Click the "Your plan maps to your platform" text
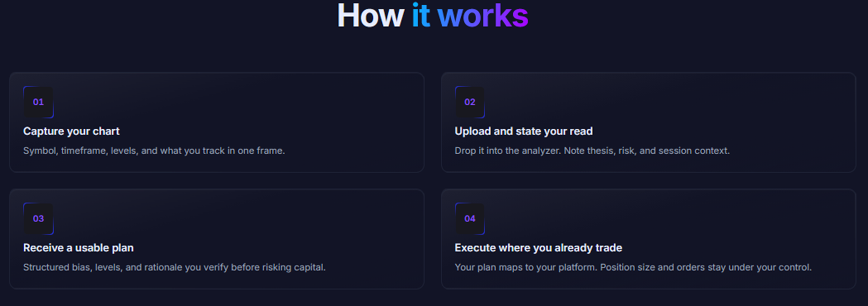The width and height of the screenshot is (868, 306). pyautogui.click(x=633, y=267)
